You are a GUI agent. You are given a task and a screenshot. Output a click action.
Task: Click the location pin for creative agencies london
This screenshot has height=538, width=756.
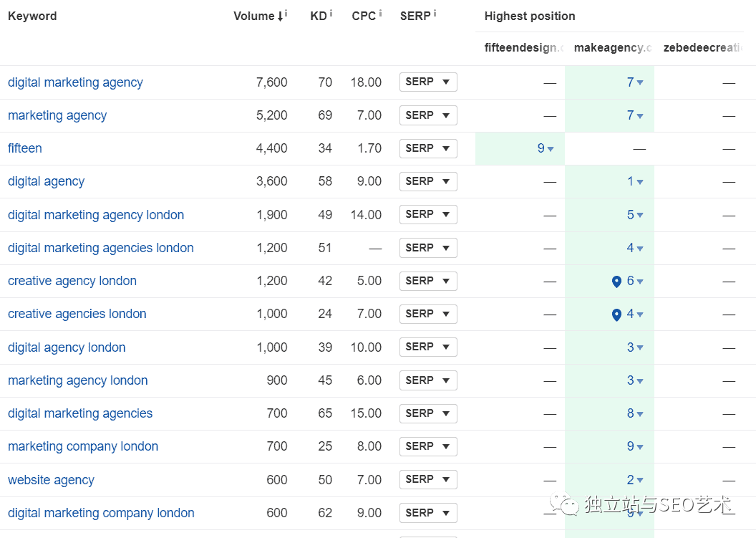click(x=616, y=314)
